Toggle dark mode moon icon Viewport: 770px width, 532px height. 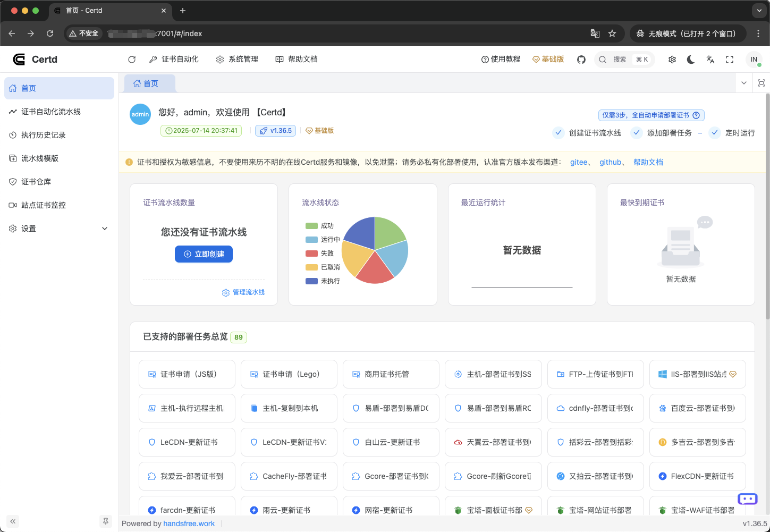click(x=691, y=60)
